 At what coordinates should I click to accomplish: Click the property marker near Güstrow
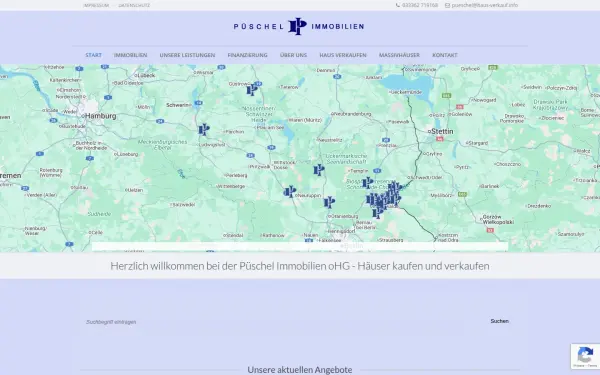[x=252, y=90]
